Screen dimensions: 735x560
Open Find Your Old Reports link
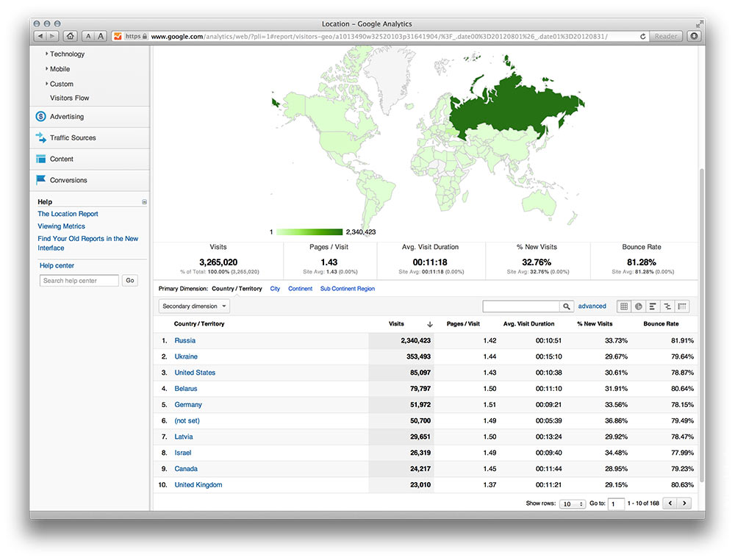[87, 243]
